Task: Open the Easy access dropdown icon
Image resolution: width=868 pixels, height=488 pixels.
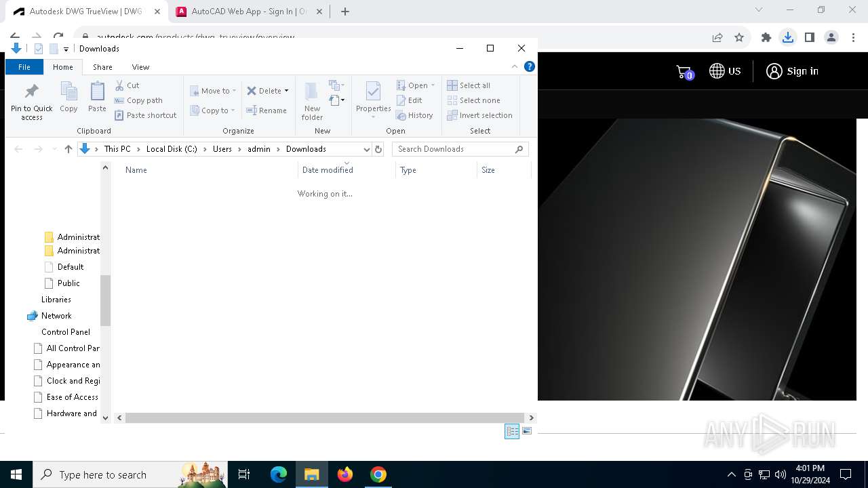Action: (337, 100)
